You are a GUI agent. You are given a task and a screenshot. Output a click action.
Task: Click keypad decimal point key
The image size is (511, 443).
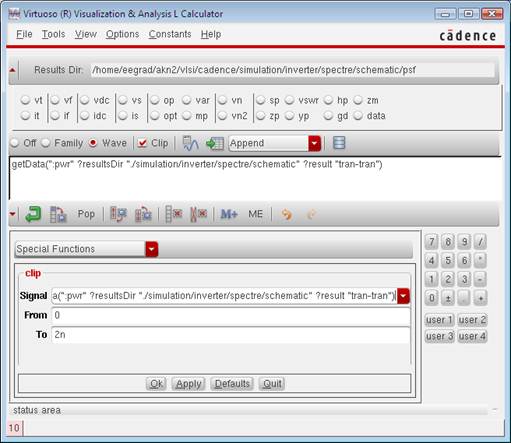point(464,298)
